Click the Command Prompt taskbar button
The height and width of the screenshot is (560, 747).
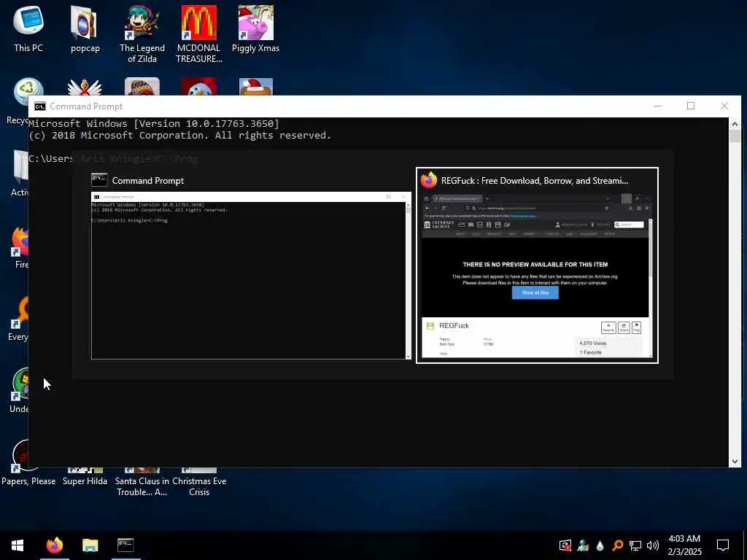point(125,545)
